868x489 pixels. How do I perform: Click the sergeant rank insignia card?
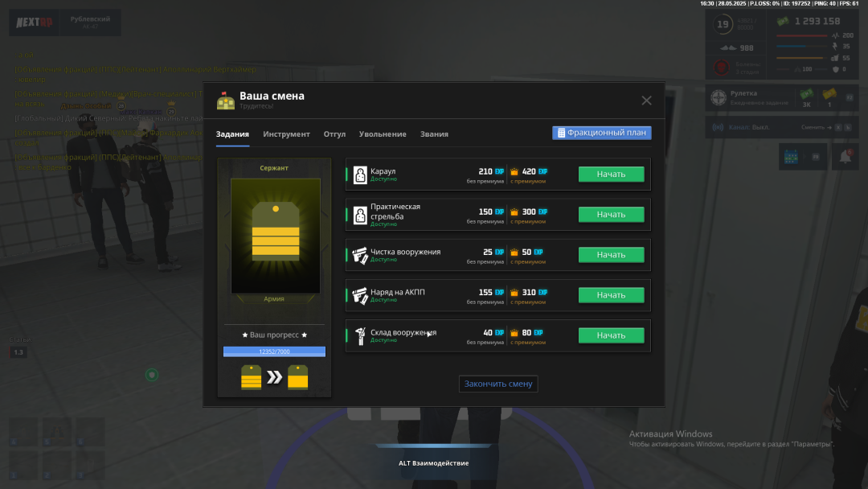click(x=275, y=236)
